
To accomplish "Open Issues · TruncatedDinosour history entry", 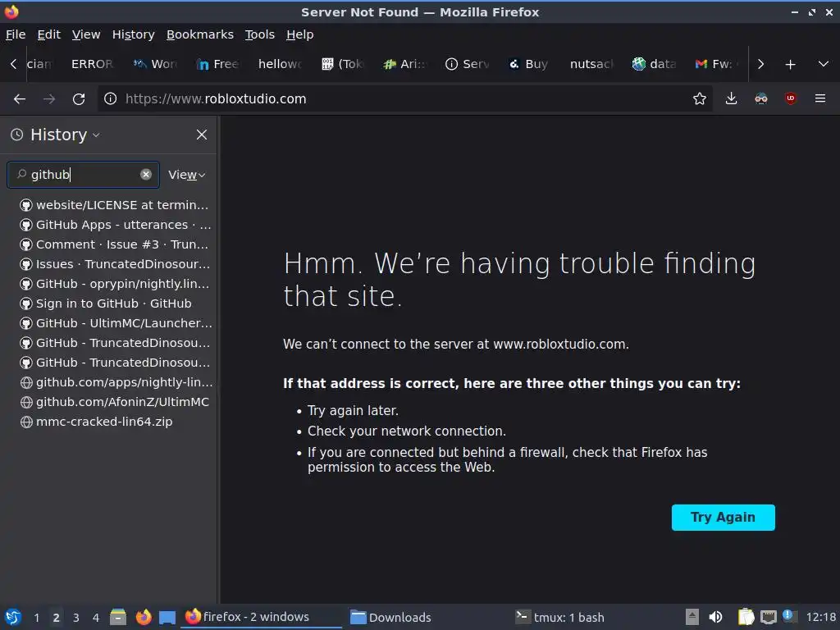I will pyautogui.click(x=113, y=264).
